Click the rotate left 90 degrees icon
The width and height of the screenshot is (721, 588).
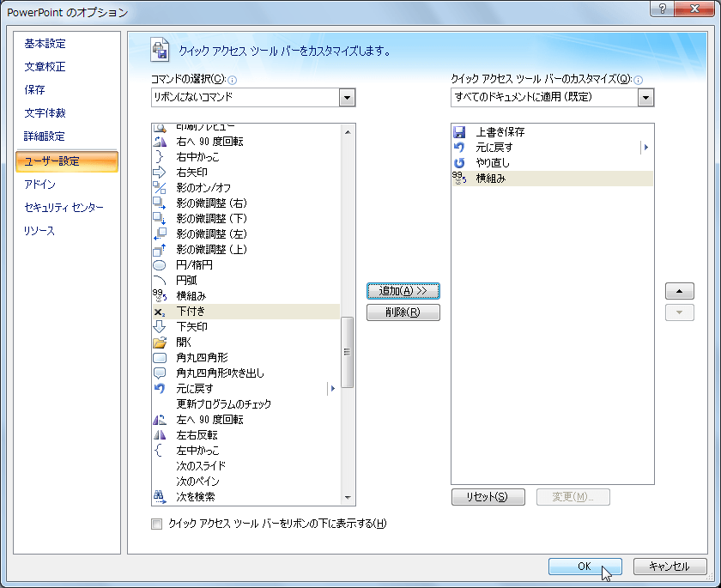[x=160, y=419]
